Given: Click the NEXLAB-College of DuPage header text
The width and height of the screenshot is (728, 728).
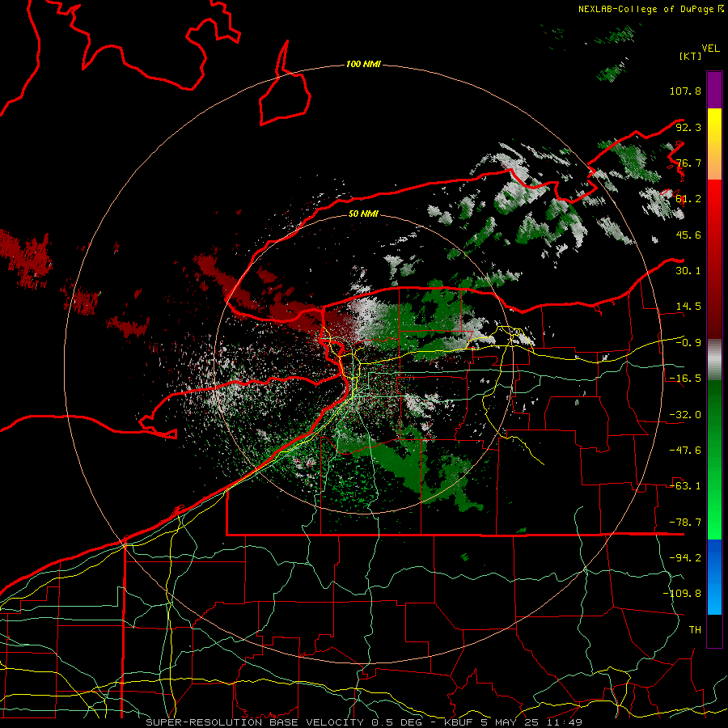Looking at the screenshot, I should [650, 9].
